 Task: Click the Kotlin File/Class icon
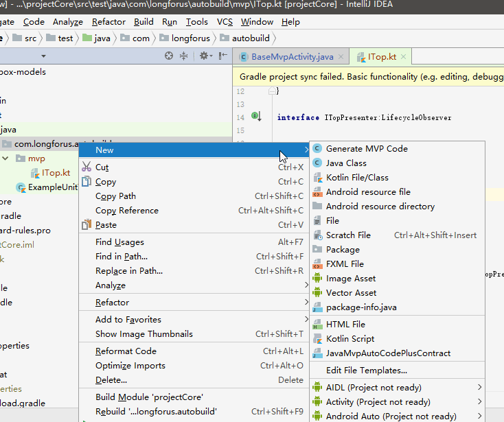(317, 177)
